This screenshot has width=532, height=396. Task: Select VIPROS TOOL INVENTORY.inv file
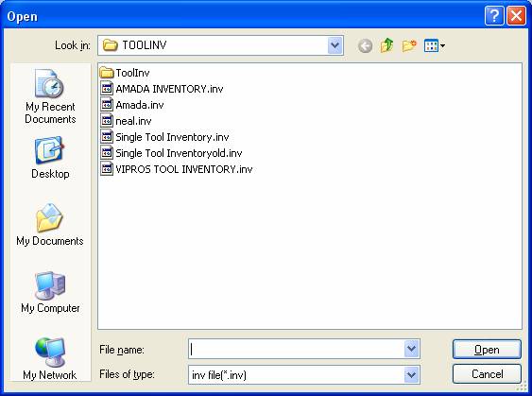(x=177, y=169)
